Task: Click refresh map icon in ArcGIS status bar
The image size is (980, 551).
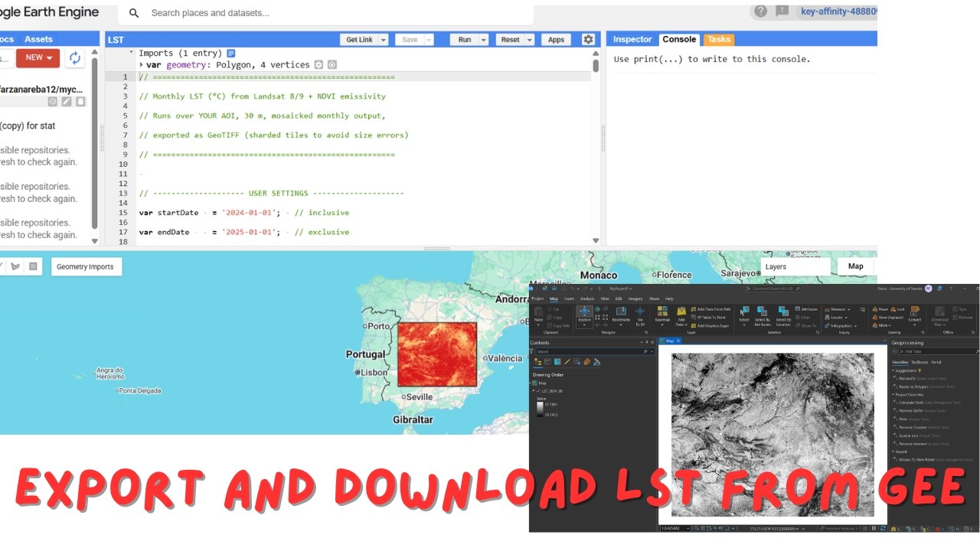Action: point(883,528)
